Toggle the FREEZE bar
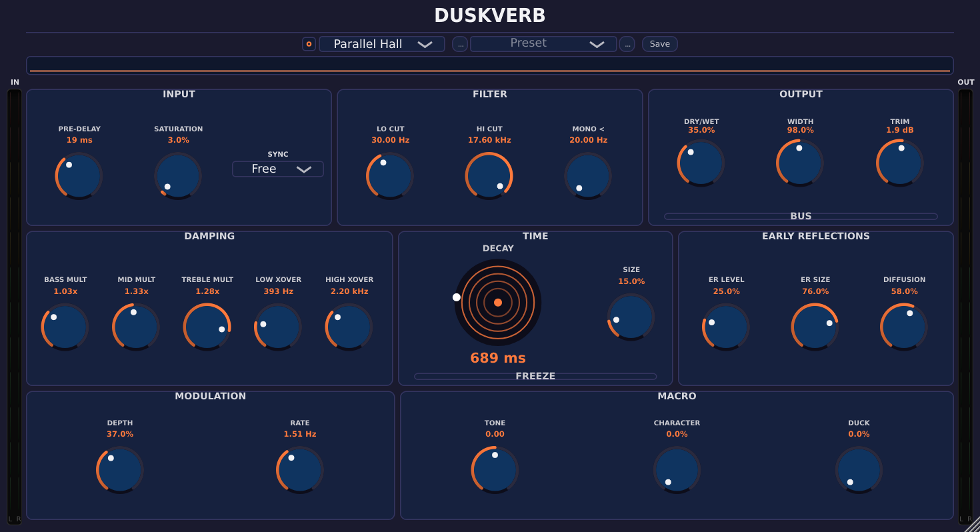Image resolution: width=980 pixels, height=532 pixels. (535, 376)
